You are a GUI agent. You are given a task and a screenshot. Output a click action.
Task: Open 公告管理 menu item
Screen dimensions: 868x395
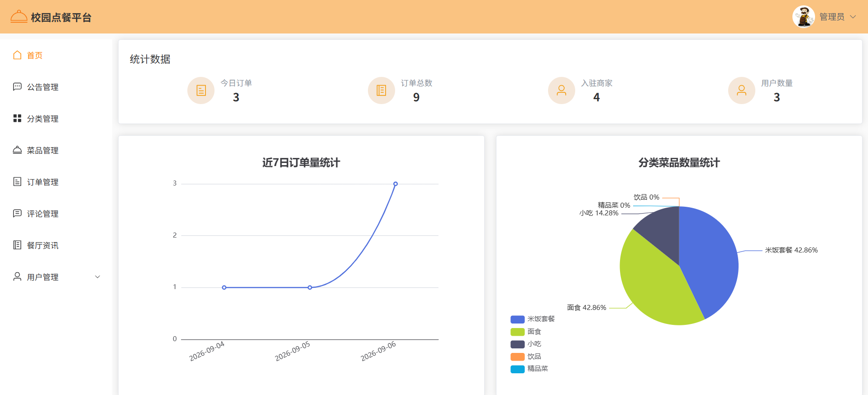(x=56, y=87)
